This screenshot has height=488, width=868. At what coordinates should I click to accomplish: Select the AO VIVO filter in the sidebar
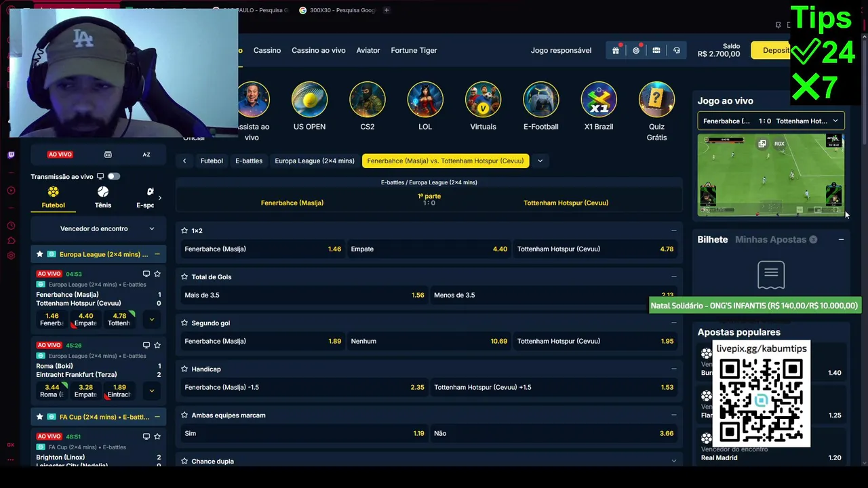coord(60,155)
